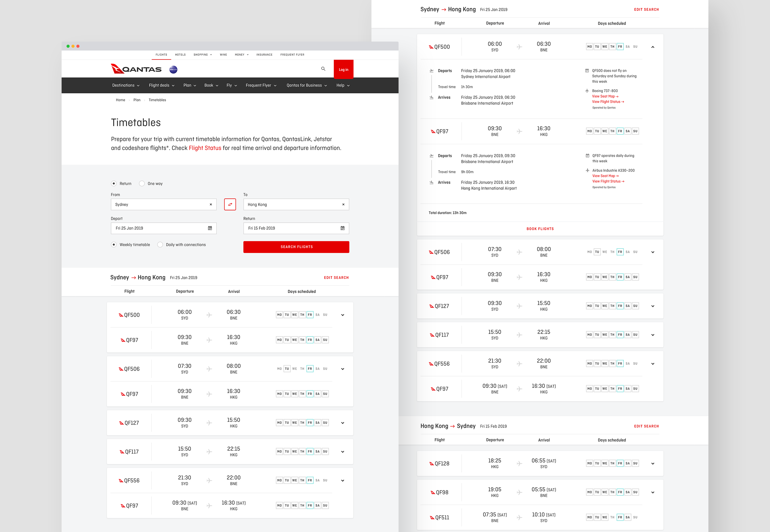The image size is (770, 532).
Task: Click Qantas kangaroo icon beside QF117, front window
Action: (122, 452)
